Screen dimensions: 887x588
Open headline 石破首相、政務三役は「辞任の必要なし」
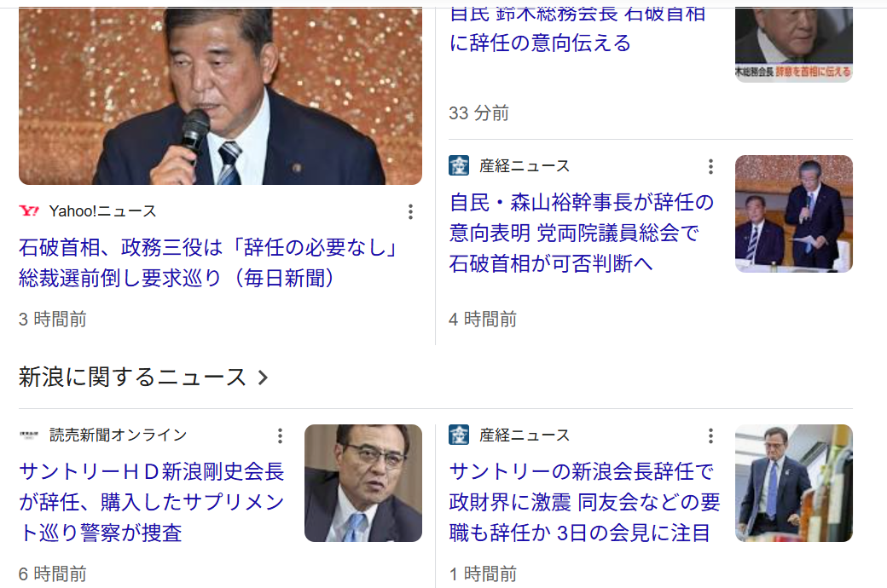point(209,262)
